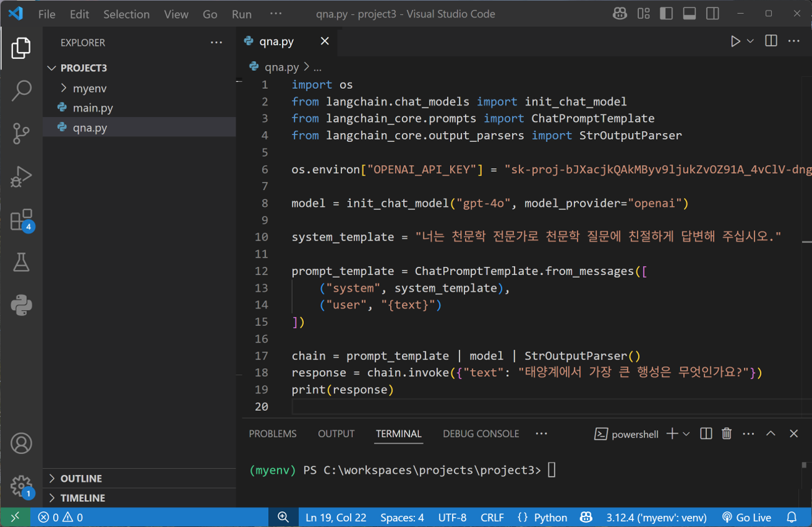Expand the TIMELINE section
Image resolution: width=812 pixels, height=527 pixels.
point(139,498)
